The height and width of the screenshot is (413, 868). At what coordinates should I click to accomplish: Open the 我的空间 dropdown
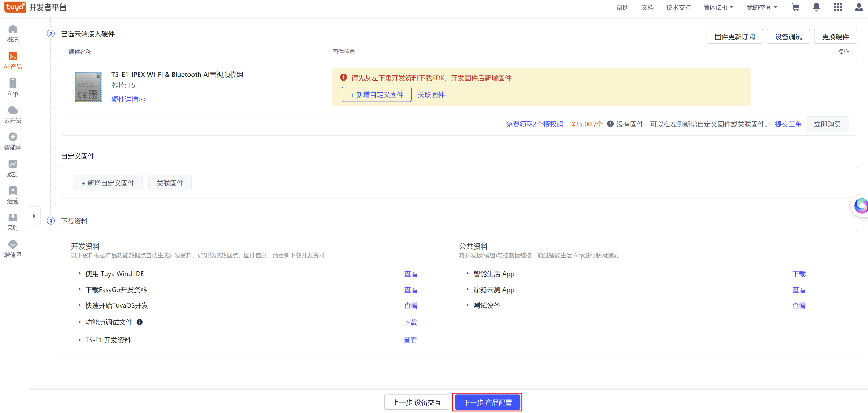point(761,7)
